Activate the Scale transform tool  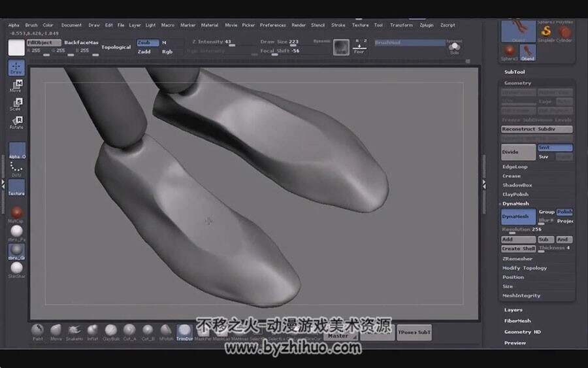[16, 105]
